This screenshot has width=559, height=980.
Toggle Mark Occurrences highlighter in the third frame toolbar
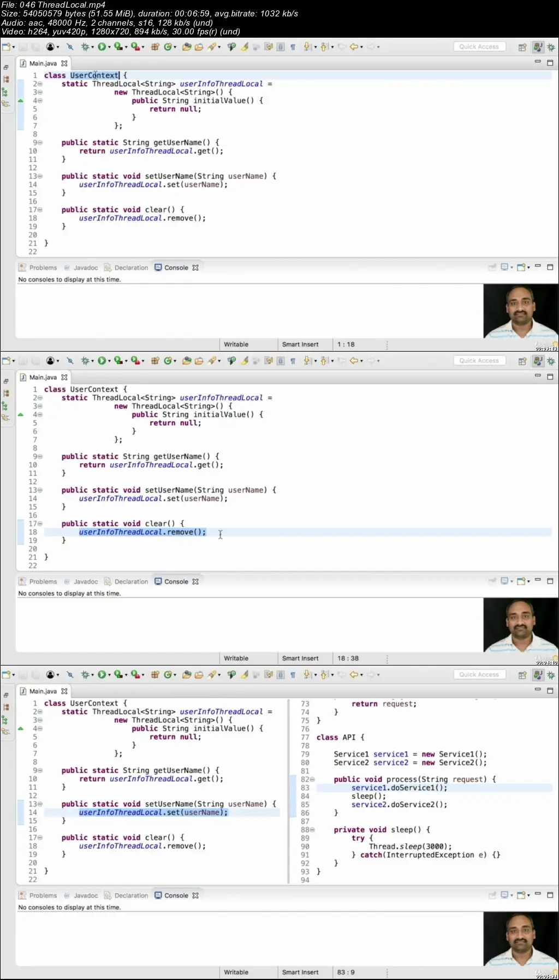point(245,675)
